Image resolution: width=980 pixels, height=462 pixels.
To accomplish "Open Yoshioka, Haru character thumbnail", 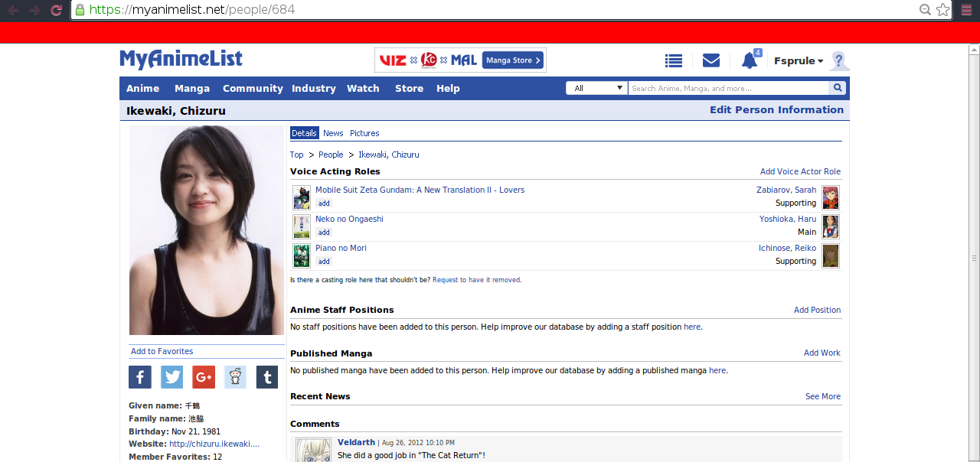I will (x=831, y=226).
